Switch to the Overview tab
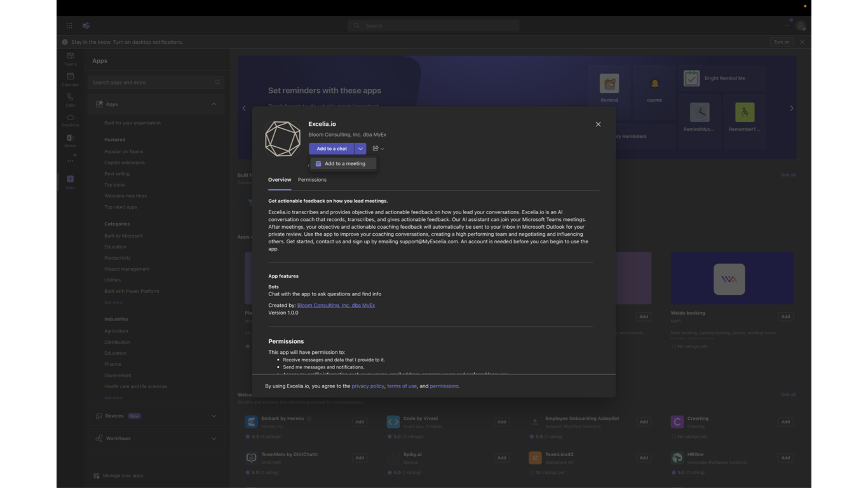Viewport: 868px width, 488px height. pyautogui.click(x=280, y=180)
